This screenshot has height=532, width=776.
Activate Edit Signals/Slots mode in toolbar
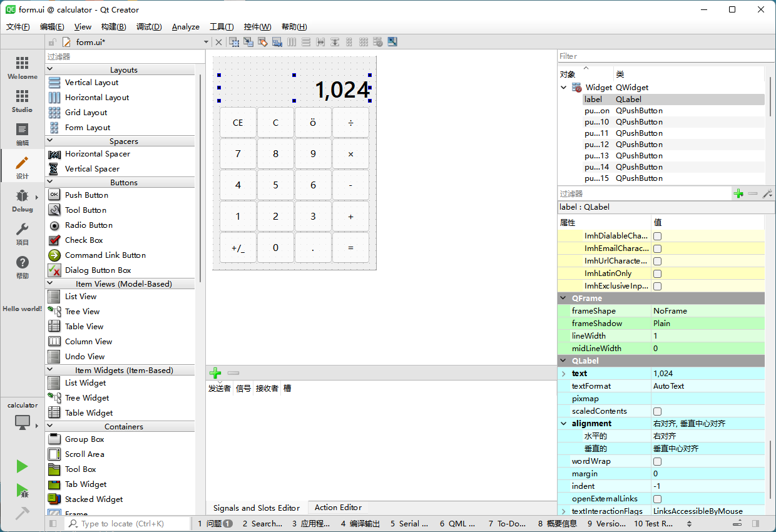click(248, 42)
